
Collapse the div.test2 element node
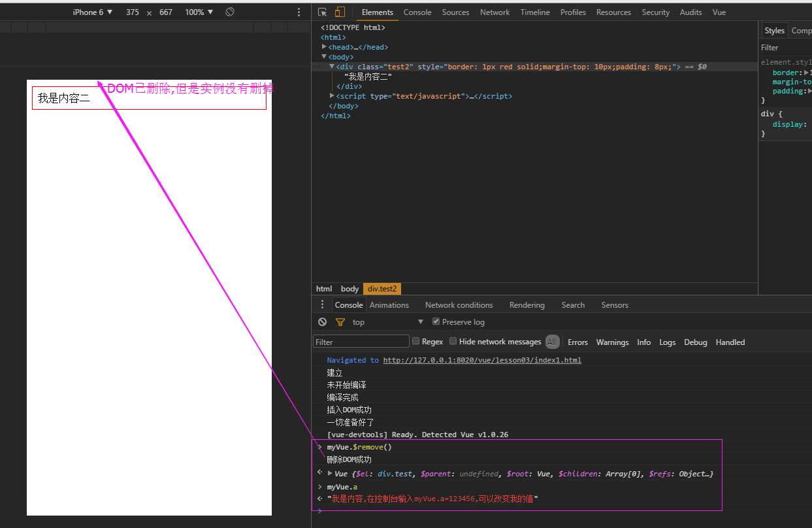tap(332, 67)
